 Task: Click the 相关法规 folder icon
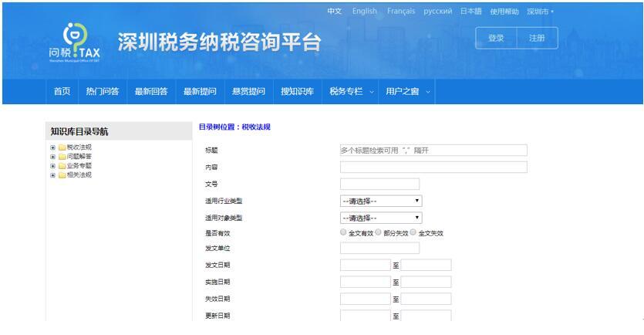(62, 175)
